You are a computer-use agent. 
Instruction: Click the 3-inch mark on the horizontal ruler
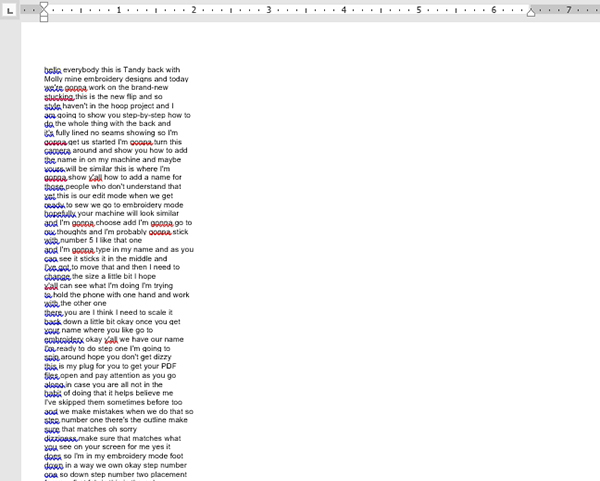[269, 10]
